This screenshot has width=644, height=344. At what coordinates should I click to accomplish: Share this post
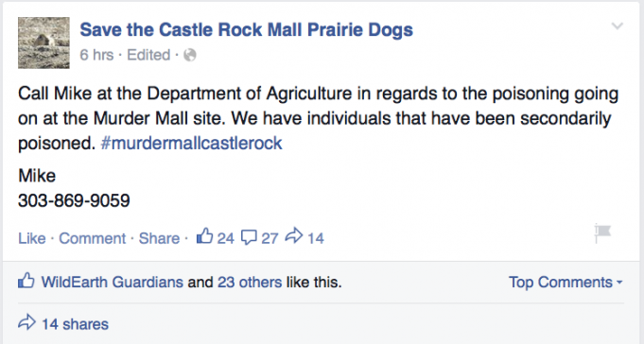(159, 238)
